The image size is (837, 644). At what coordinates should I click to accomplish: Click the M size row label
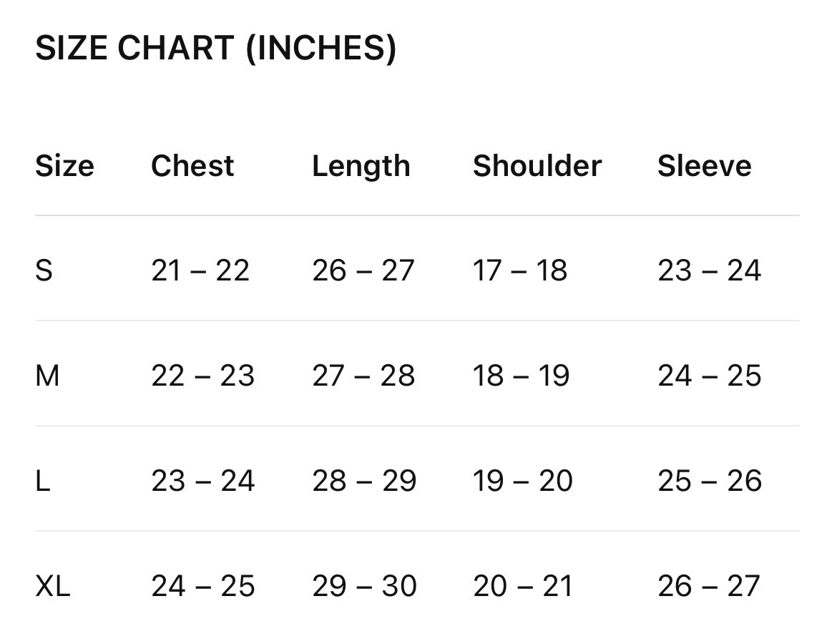(x=47, y=376)
